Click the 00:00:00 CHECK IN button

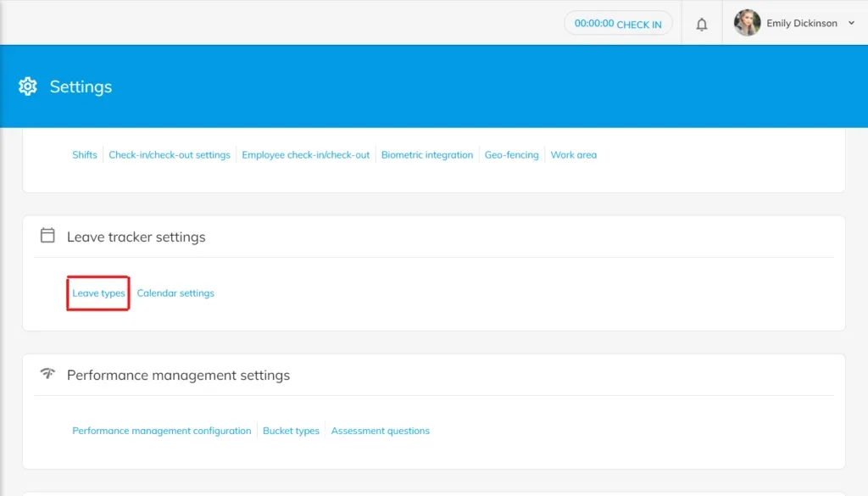[618, 23]
